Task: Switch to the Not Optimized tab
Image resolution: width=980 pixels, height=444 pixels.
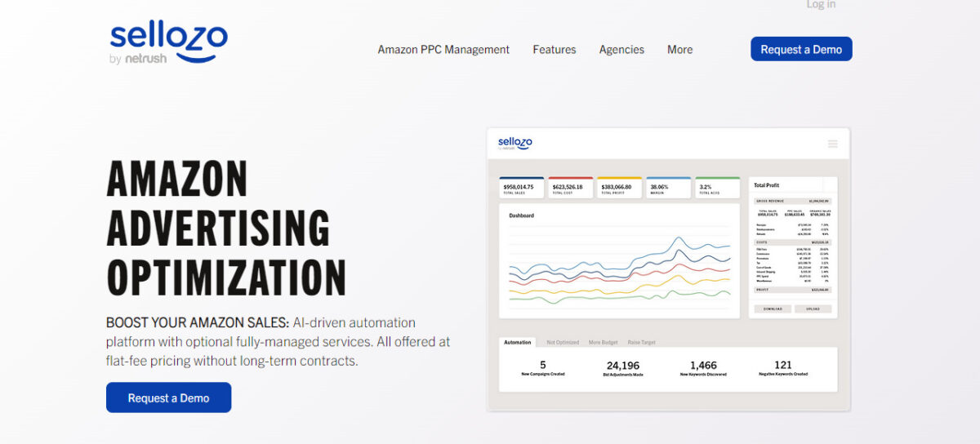Action: [x=563, y=342]
